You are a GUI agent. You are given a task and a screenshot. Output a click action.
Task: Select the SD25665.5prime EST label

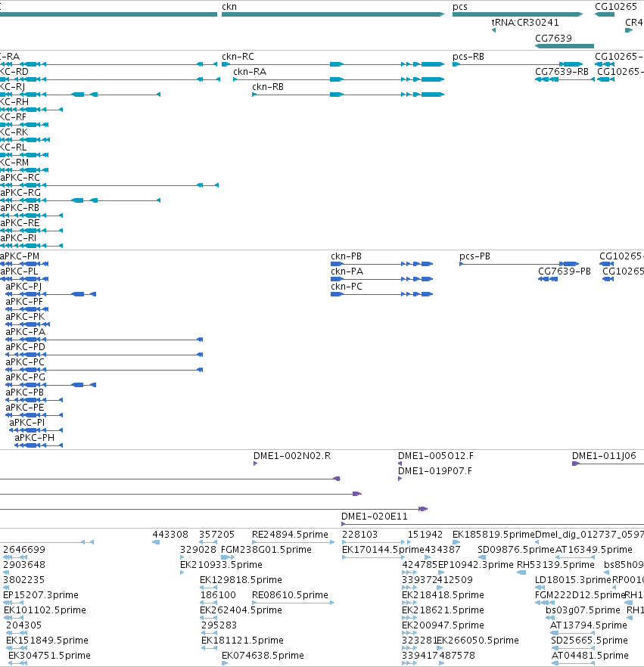click(x=590, y=641)
